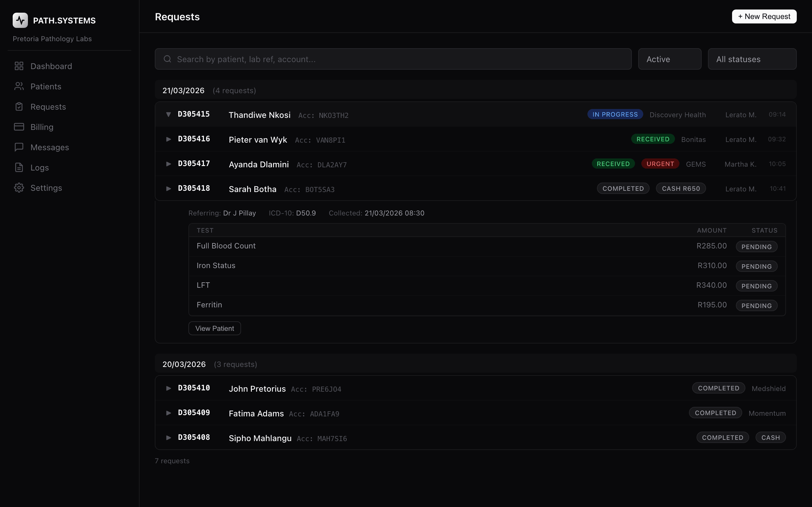Select the Requests clipboard icon
The width and height of the screenshot is (812, 507).
coord(19,107)
